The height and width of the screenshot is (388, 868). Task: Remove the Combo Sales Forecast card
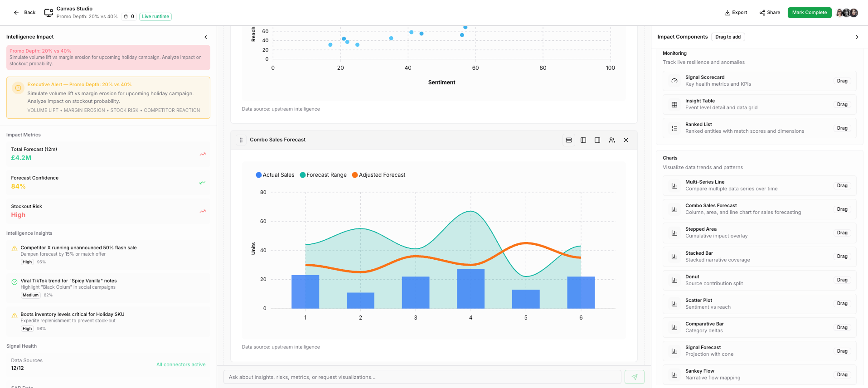(x=626, y=140)
